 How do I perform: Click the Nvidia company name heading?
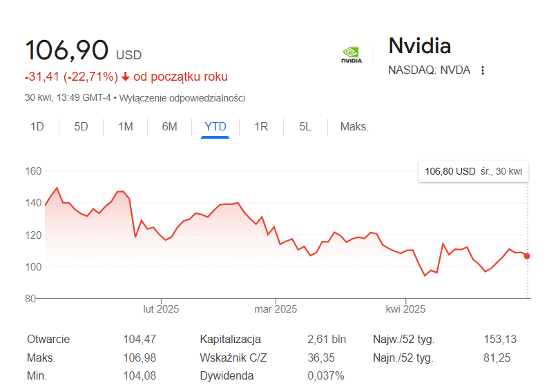click(420, 46)
